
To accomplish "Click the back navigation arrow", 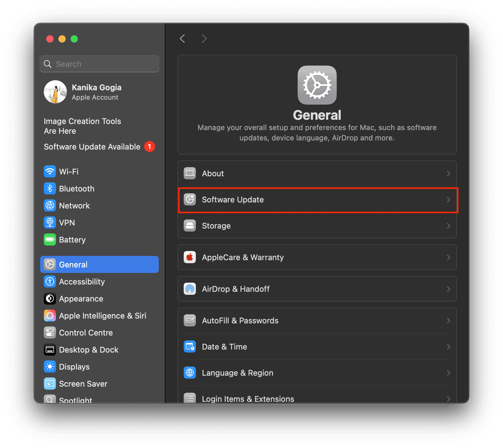I will coord(182,39).
